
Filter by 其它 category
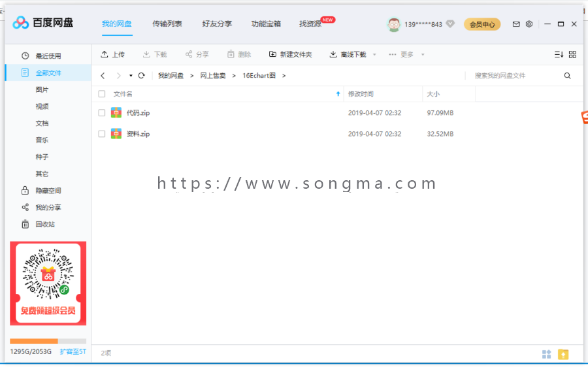tap(42, 174)
